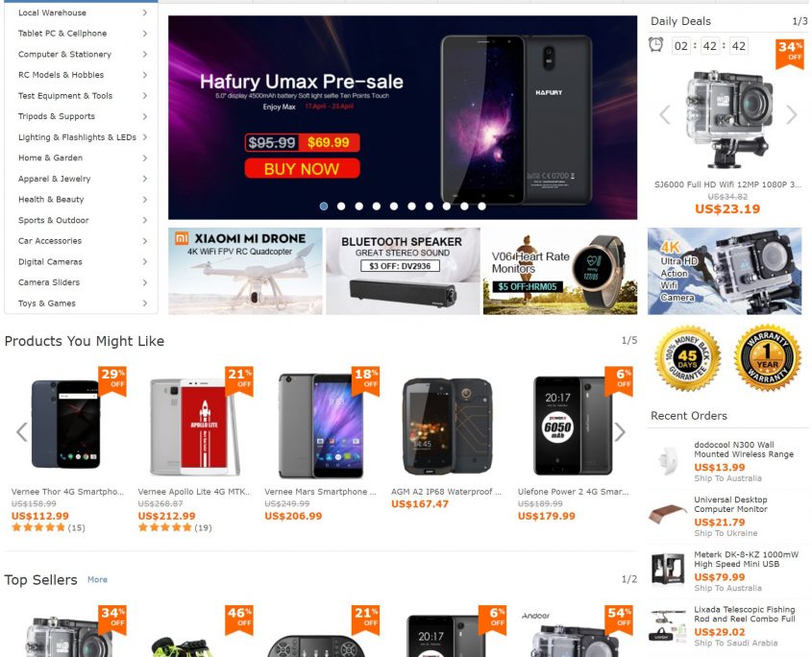Open the Computer & Stationery menu item
This screenshot has height=657, width=812.
tap(62, 54)
